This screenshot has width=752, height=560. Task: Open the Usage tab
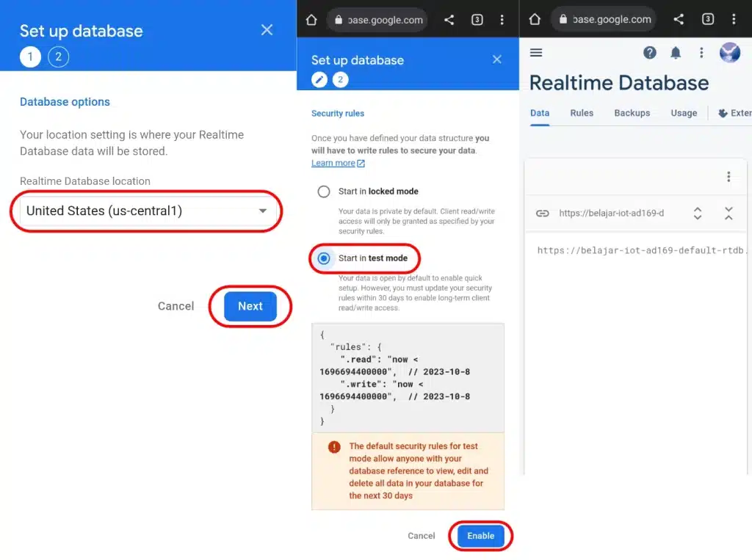tap(684, 113)
